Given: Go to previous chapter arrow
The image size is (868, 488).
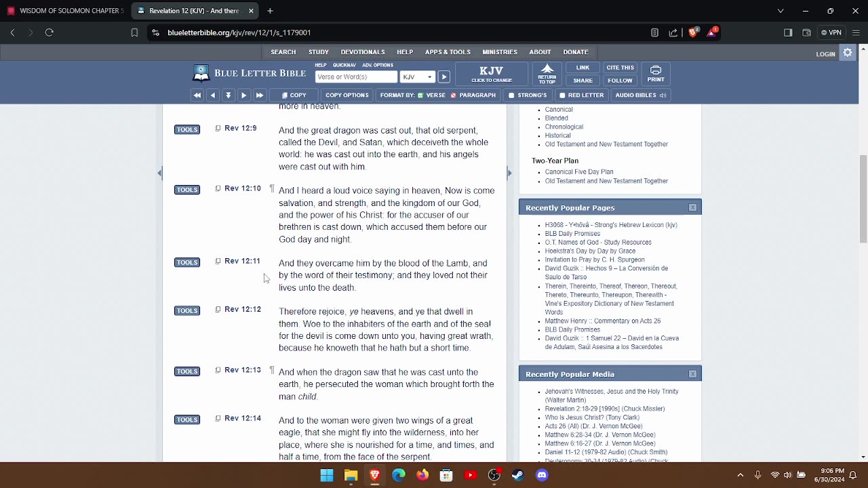Looking at the screenshot, I should 213,96.
